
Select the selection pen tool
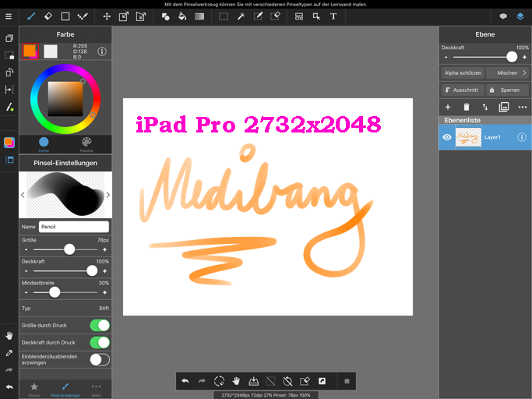(x=258, y=16)
